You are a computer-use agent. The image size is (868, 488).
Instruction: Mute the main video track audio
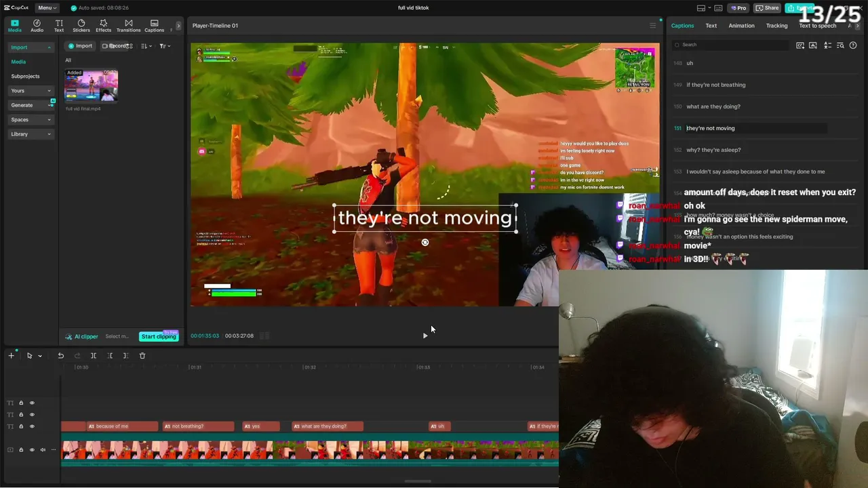(43, 450)
